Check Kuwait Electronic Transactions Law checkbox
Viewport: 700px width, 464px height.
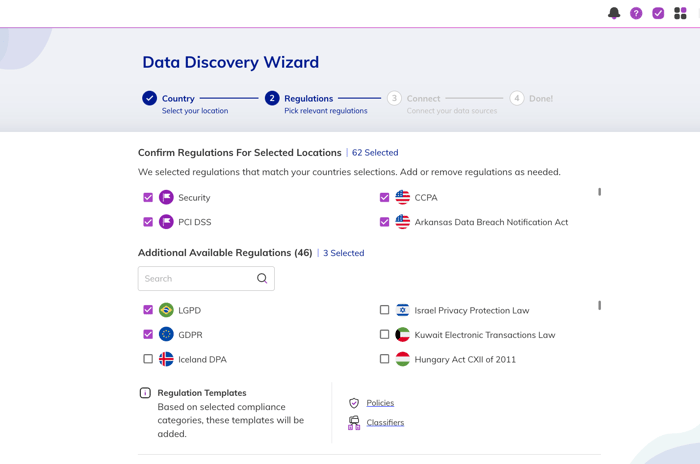coord(384,334)
